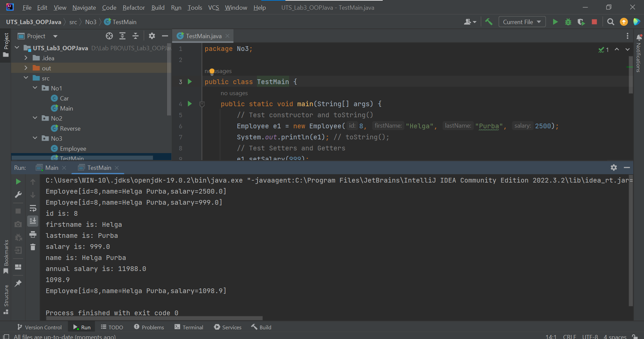Build project with hammer icon

[x=489, y=22]
